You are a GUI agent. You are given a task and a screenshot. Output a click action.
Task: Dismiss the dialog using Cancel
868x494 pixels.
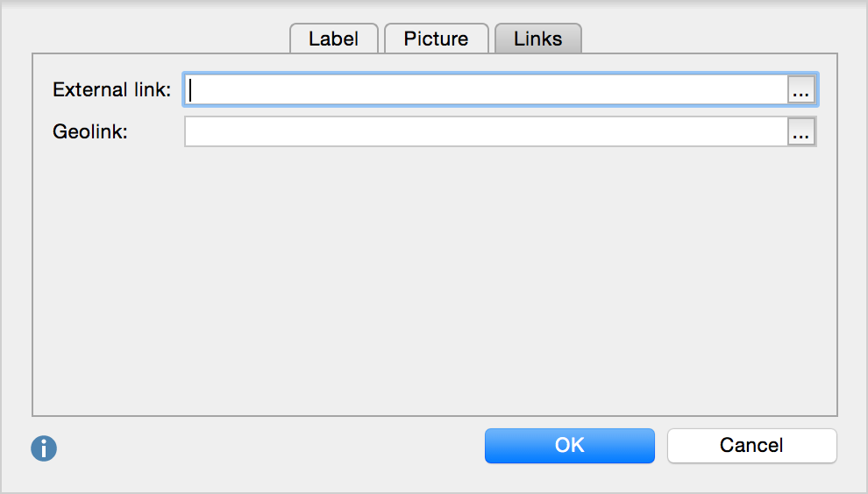(x=751, y=445)
